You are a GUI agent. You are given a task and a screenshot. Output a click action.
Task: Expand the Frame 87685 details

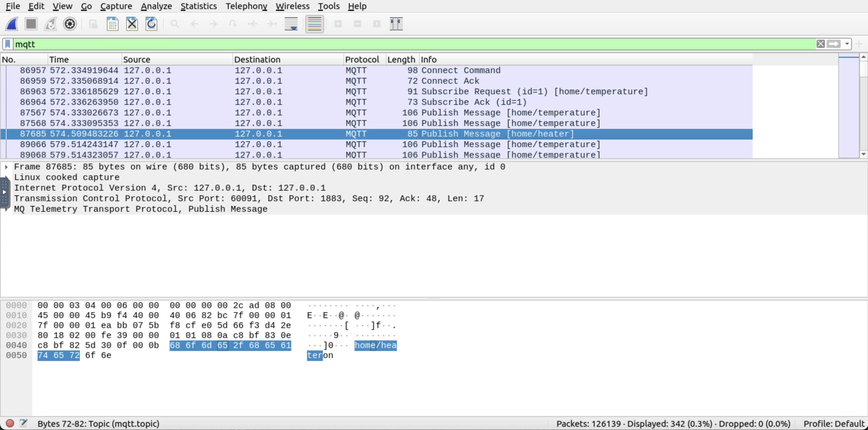(x=6, y=167)
